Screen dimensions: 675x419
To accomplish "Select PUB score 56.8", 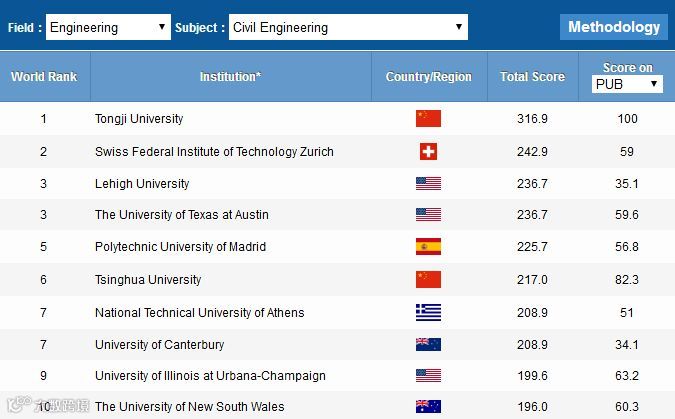I will click(627, 247).
